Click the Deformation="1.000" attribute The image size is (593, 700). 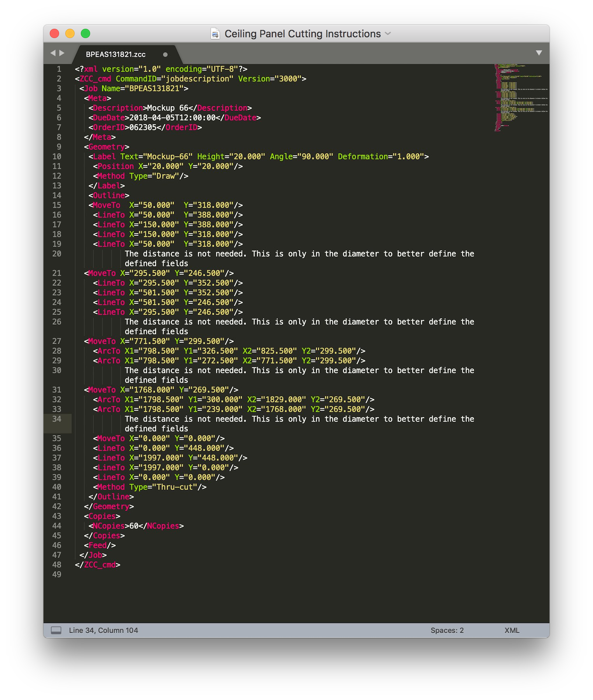(x=381, y=157)
